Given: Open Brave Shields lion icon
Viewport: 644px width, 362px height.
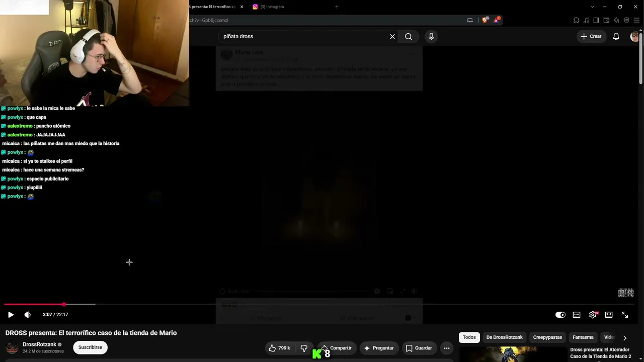Looking at the screenshot, I should 485,20.
